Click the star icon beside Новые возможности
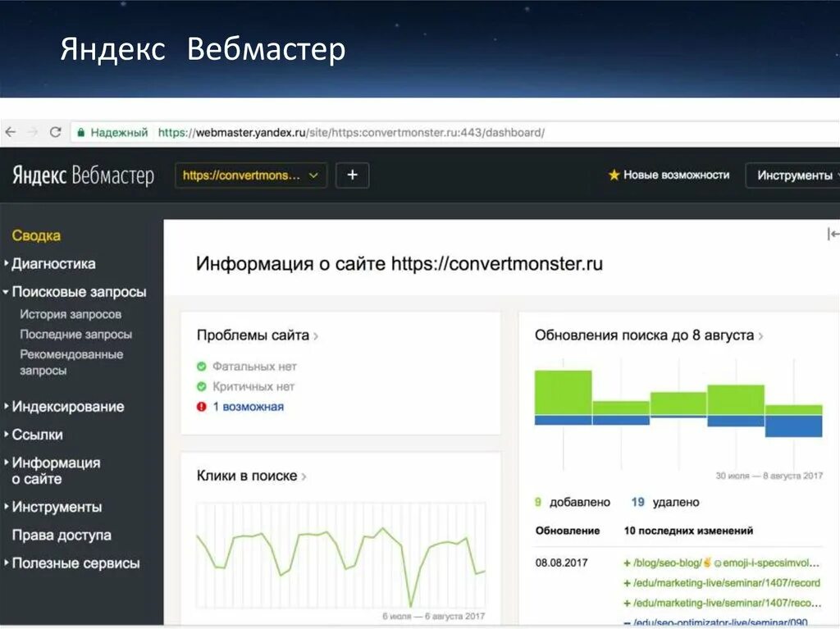The height and width of the screenshot is (629, 840). pyautogui.click(x=614, y=175)
